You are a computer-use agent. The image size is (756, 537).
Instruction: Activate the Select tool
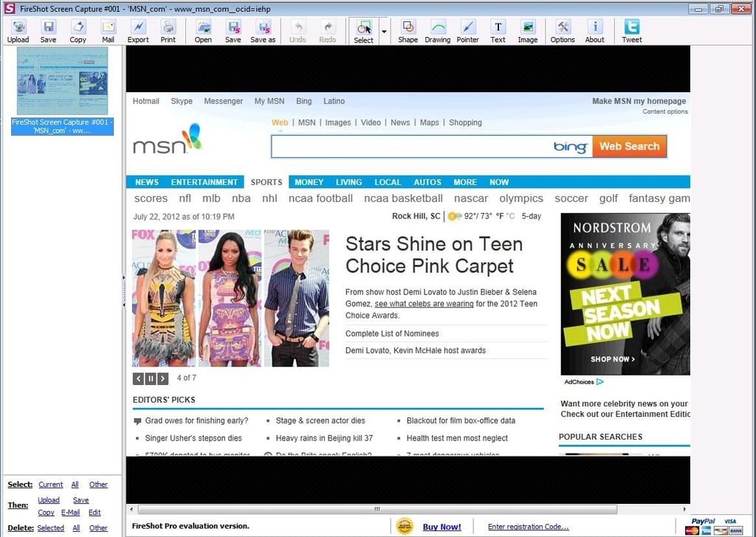pyautogui.click(x=363, y=32)
